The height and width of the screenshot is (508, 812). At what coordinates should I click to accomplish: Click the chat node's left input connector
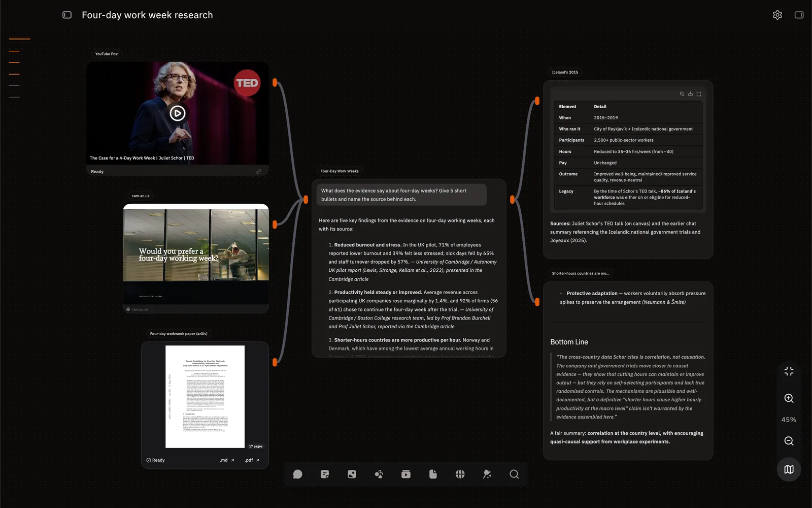(306, 200)
